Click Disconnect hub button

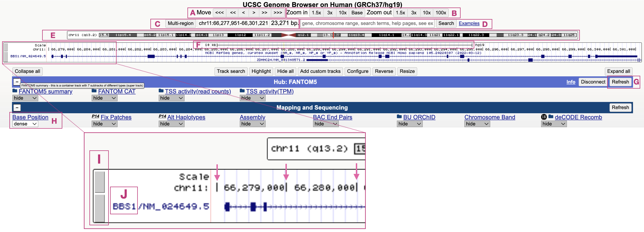coord(593,82)
